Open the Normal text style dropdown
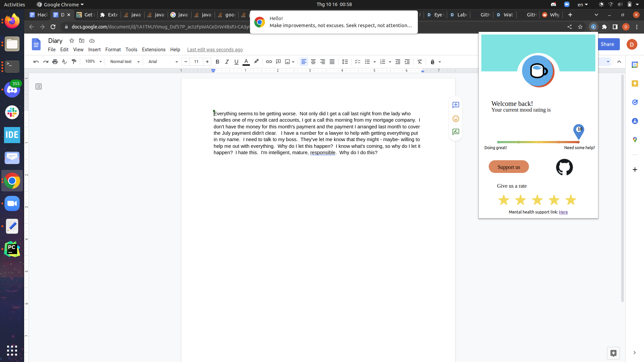Screen dimensions: 644x362 pos(124,62)
